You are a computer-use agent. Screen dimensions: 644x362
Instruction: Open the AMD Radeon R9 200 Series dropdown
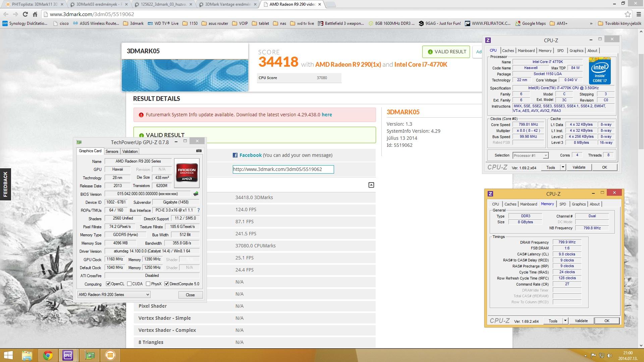[x=114, y=295]
